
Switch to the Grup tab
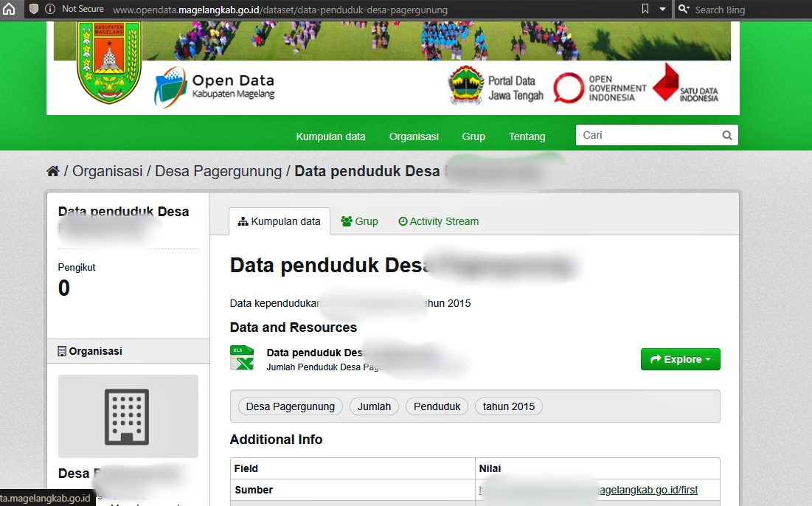coord(359,221)
